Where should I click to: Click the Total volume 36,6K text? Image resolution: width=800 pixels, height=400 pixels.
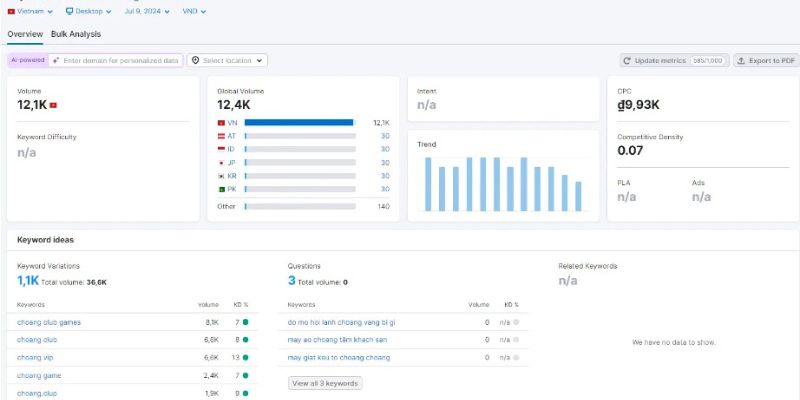click(x=74, y=282)
